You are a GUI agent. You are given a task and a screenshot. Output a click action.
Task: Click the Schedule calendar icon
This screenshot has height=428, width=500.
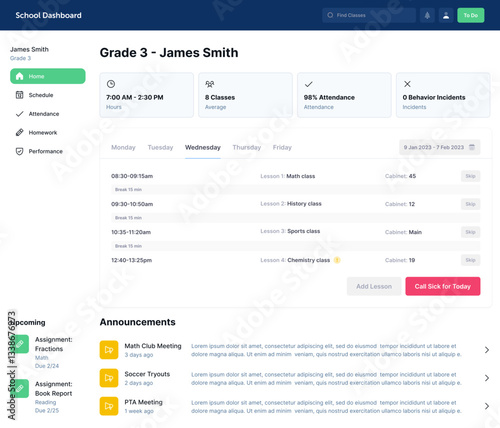click(20, 95)
